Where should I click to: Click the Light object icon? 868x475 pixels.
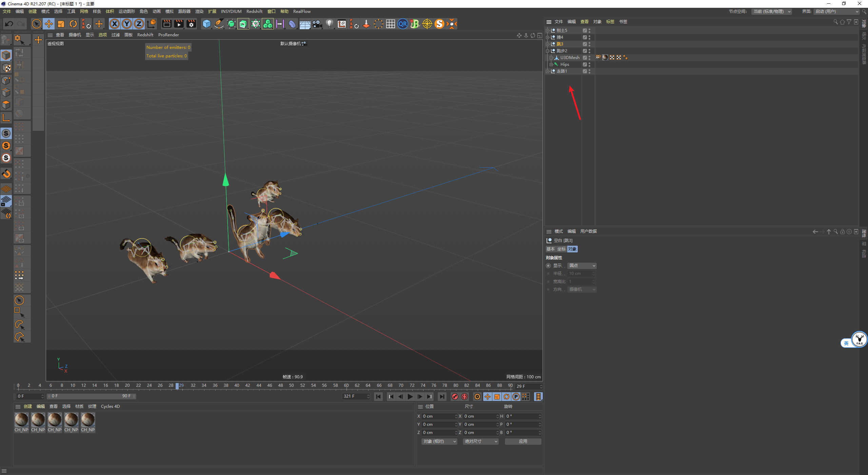click(x=329, y=24)
